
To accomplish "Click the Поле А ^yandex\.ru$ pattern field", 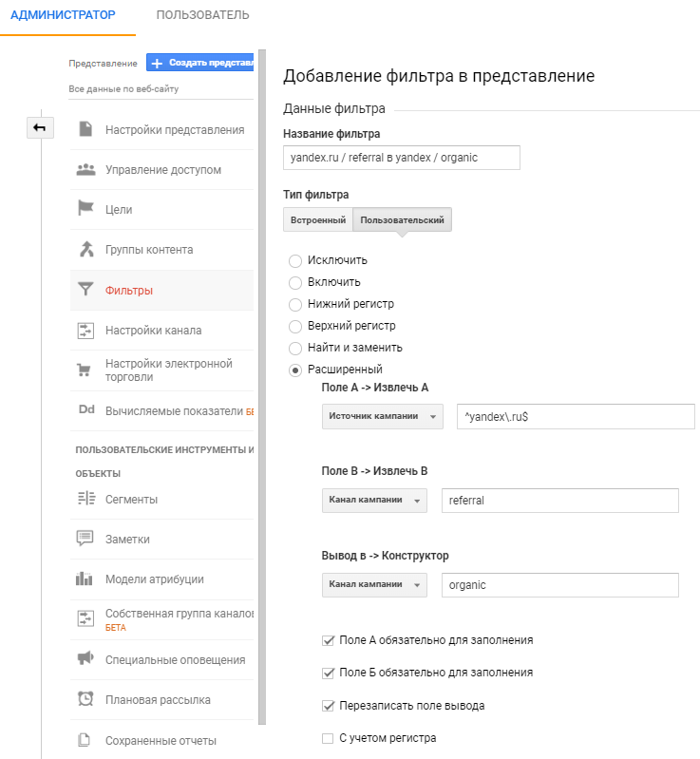I will pos(576,416).
